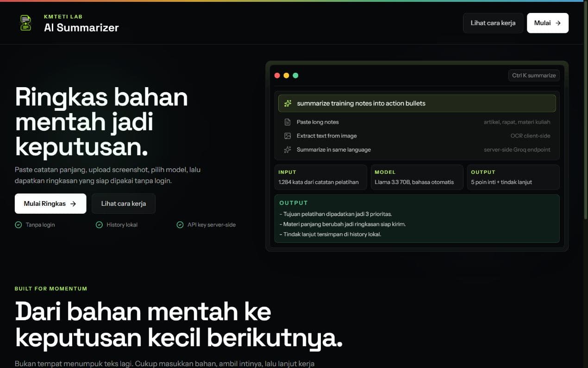
Task: Click Lihat cara kerja below the hero text
Action: click(124, 203)
